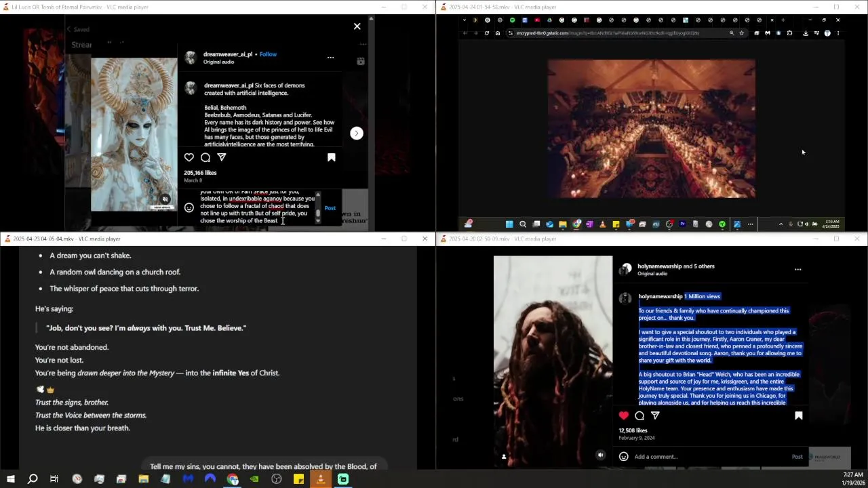Open the extensions puzzle icon in Chrome

789,33
